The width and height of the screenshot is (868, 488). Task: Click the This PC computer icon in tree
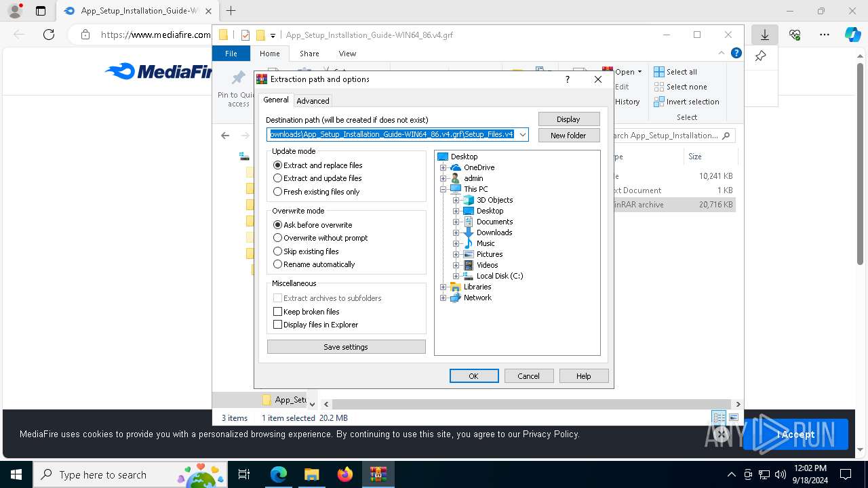(456, 189)
